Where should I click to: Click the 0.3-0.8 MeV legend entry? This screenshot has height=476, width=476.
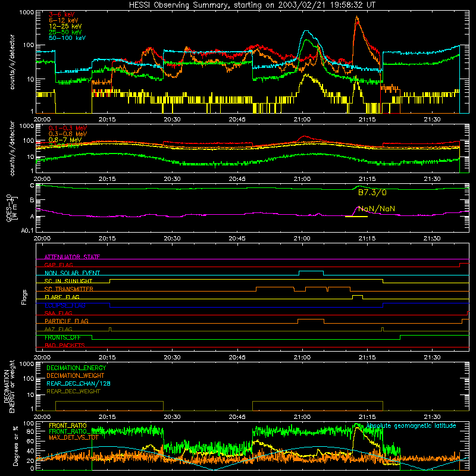(68, 134)
